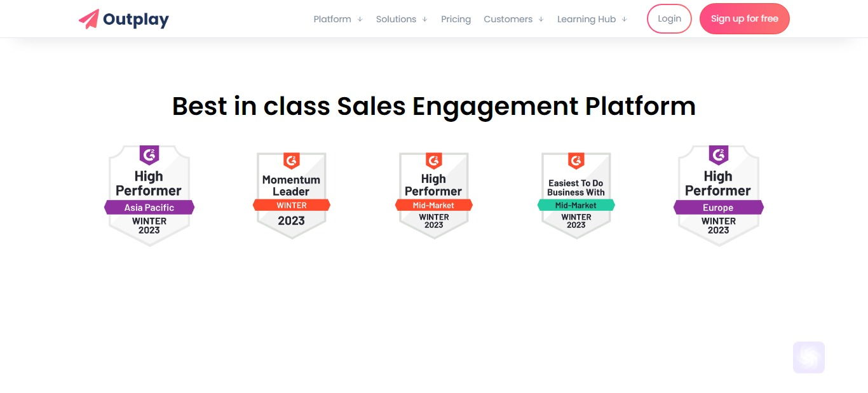Image resolution: width=868 pixels, height=393 pixels.
Task: Expand the Solutions dropdown arrow
Action: point(424,20)
